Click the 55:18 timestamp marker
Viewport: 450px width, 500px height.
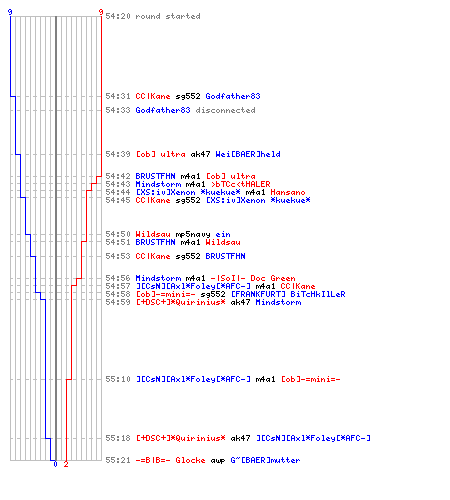(x=118, y=438)
